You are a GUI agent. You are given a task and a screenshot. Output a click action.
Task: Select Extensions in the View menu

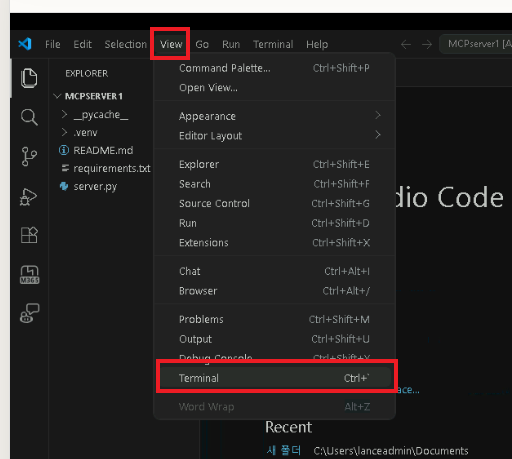click(275, 243)
